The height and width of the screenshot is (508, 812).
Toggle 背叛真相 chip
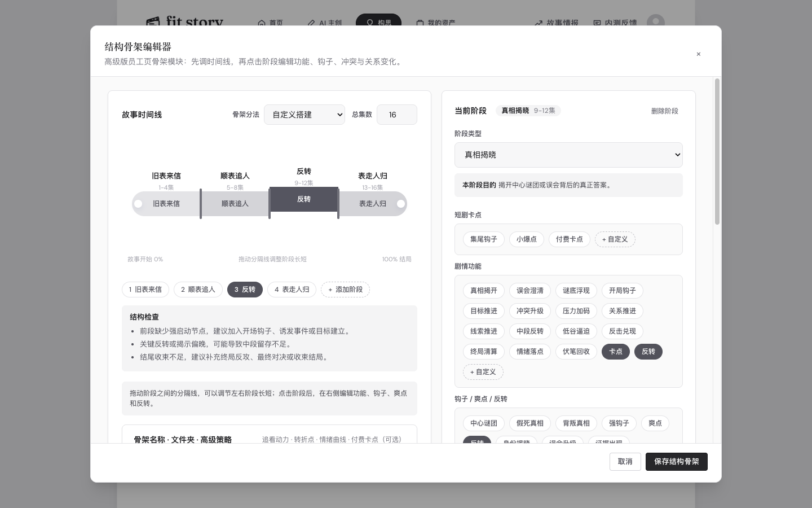576,423
